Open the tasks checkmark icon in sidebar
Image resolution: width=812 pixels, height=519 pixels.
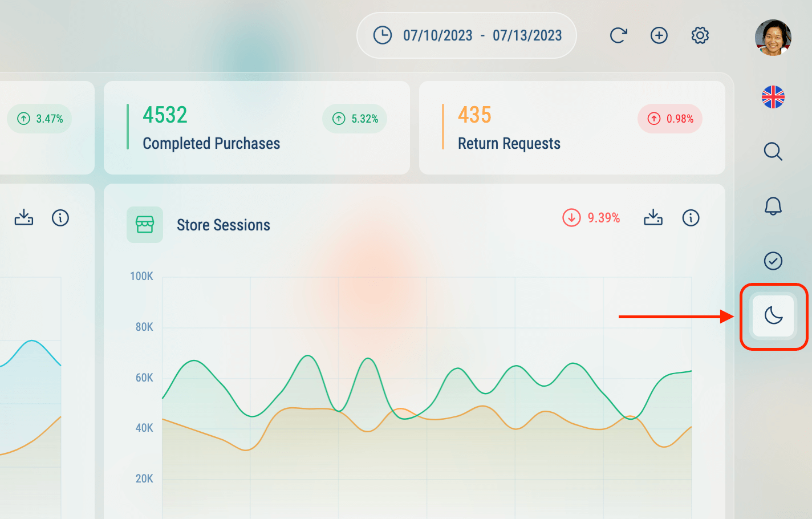point(773,261)
